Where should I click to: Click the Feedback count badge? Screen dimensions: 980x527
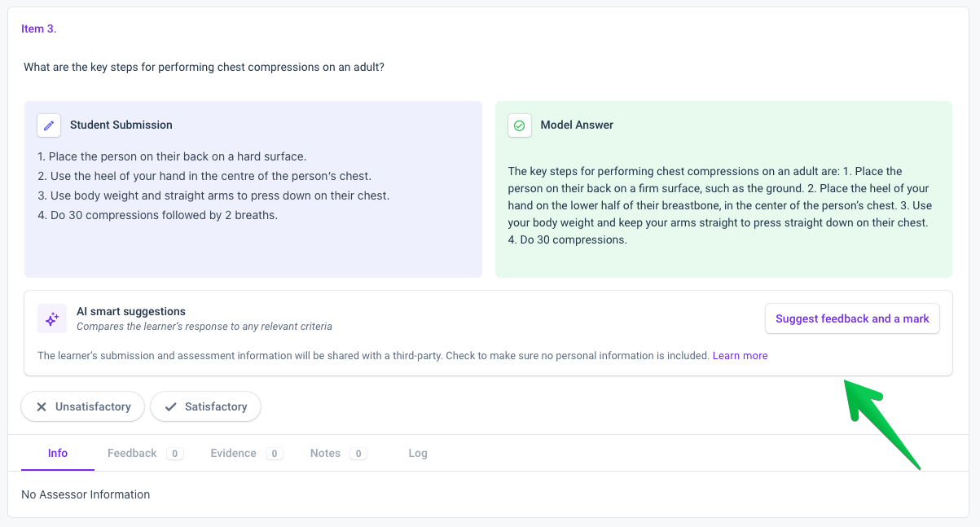click(x=175, y=454)
